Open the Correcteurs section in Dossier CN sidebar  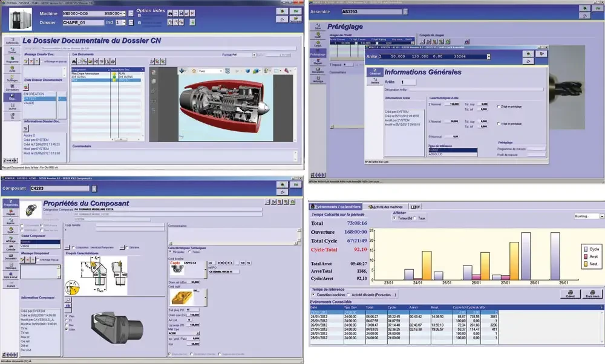click(12, 88)
